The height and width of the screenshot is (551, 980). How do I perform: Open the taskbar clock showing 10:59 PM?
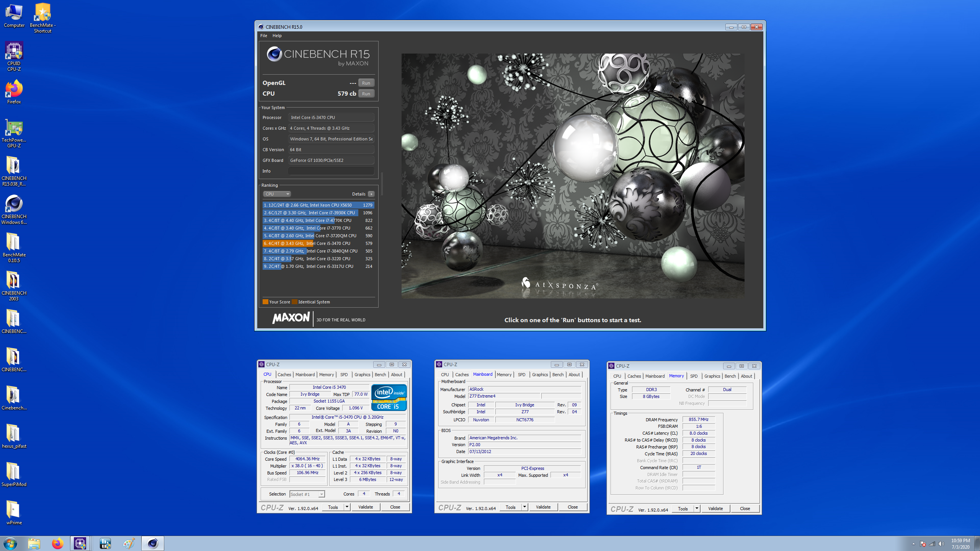(960, 544)
